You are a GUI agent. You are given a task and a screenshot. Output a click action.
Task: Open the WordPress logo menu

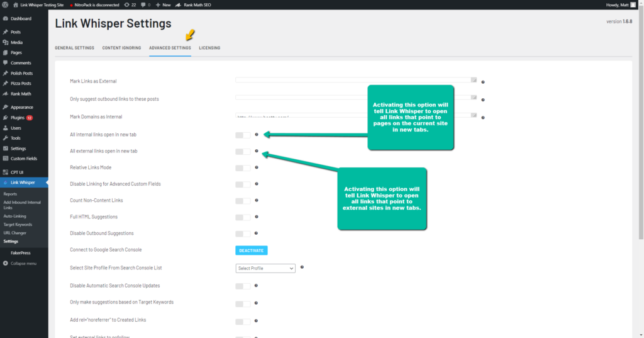click(5, 5)
